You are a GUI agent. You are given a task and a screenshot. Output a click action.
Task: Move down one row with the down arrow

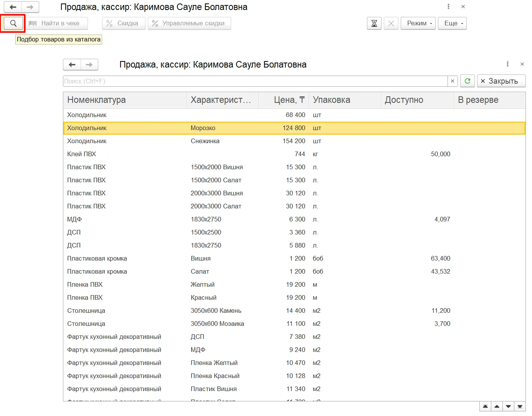click(509, 406)
